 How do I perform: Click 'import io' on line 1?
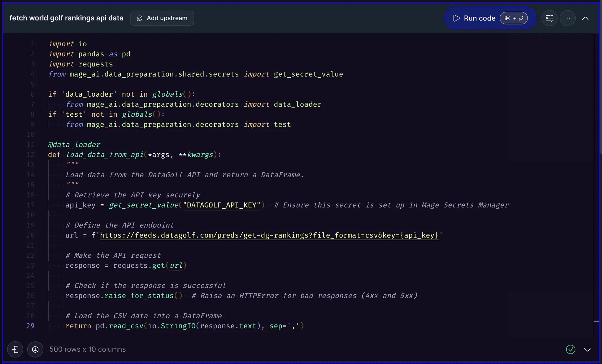tap(68, 44)
